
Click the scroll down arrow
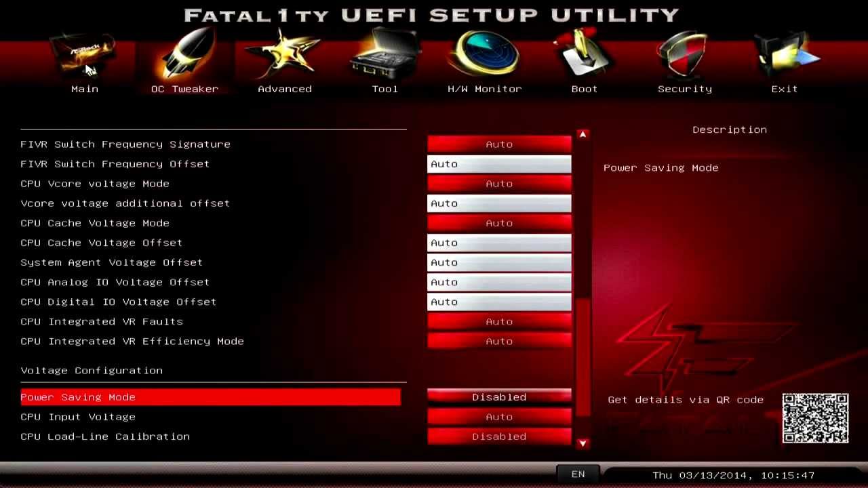click(x=583, y=443)
